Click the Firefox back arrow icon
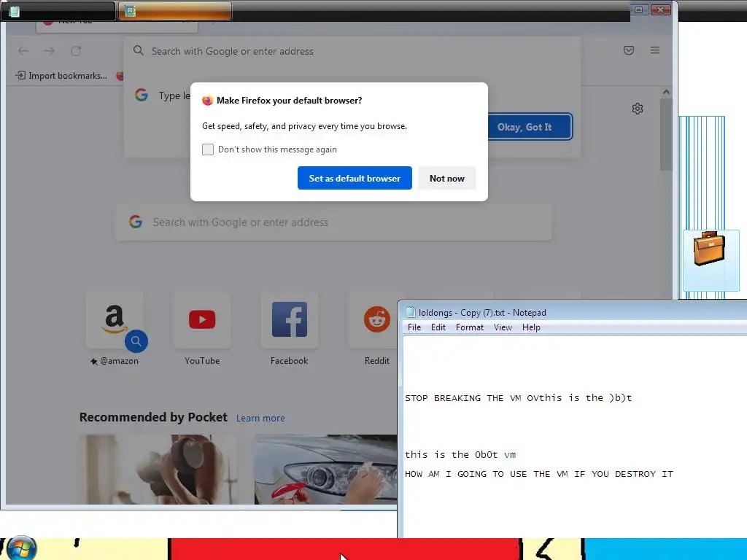This screenshot has width=747, height=560. (x=23, y=50)
